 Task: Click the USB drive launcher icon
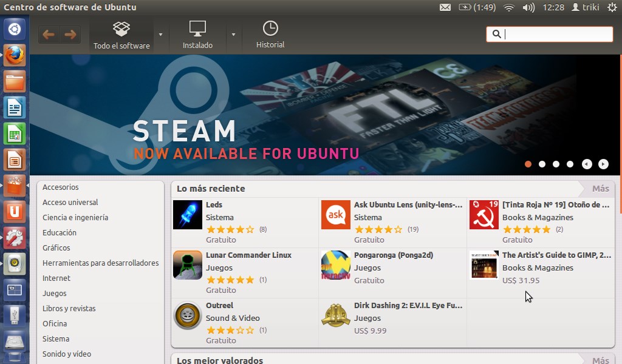click(x=15, y=317)
